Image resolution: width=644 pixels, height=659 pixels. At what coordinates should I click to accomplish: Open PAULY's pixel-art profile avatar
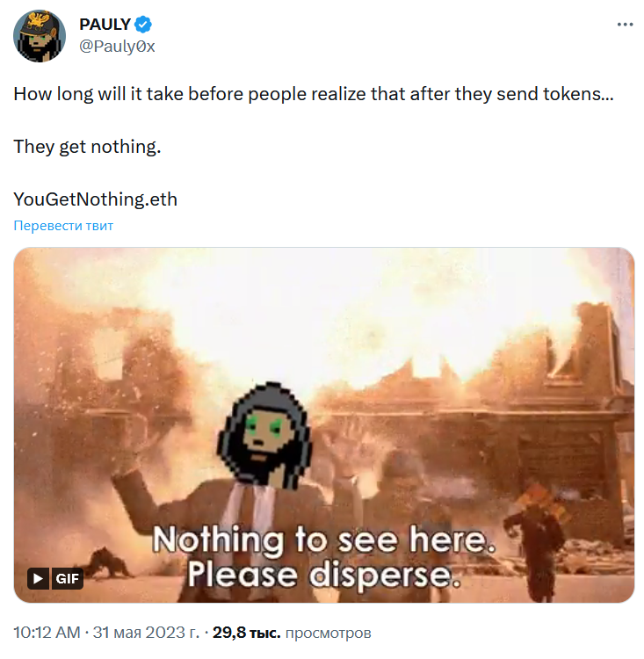pos(40,36)
